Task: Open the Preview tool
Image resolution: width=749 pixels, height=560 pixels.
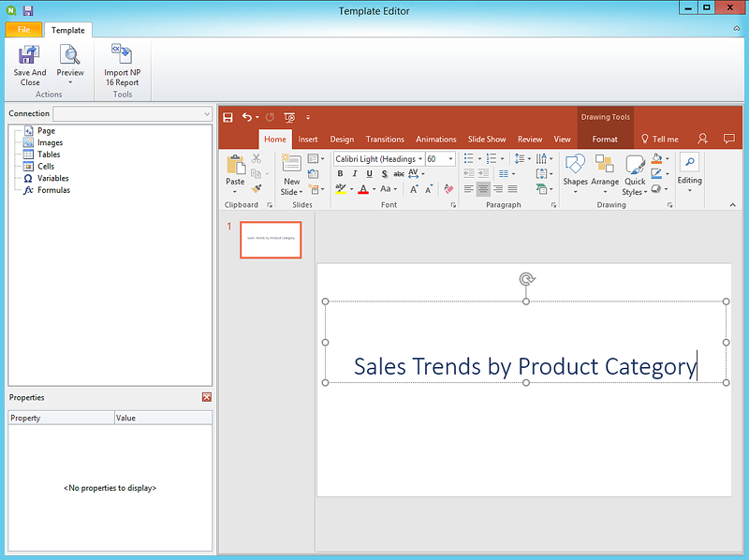Action: pyautogui.click(x=70, y=55)
